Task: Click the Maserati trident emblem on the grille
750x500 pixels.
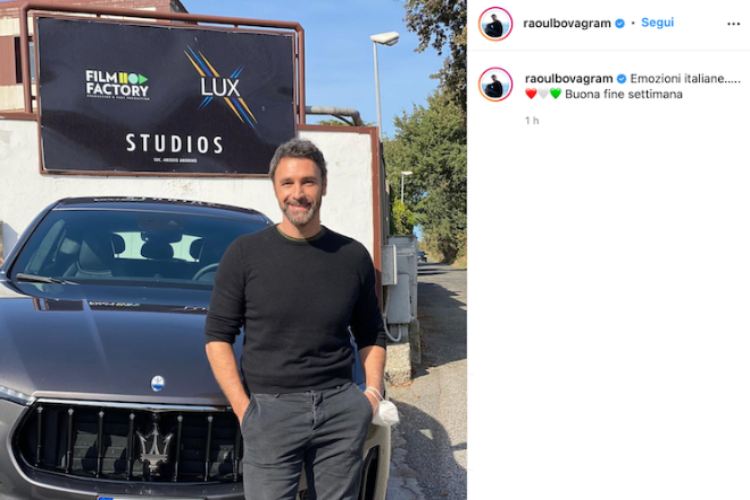Action: point(154,448)
